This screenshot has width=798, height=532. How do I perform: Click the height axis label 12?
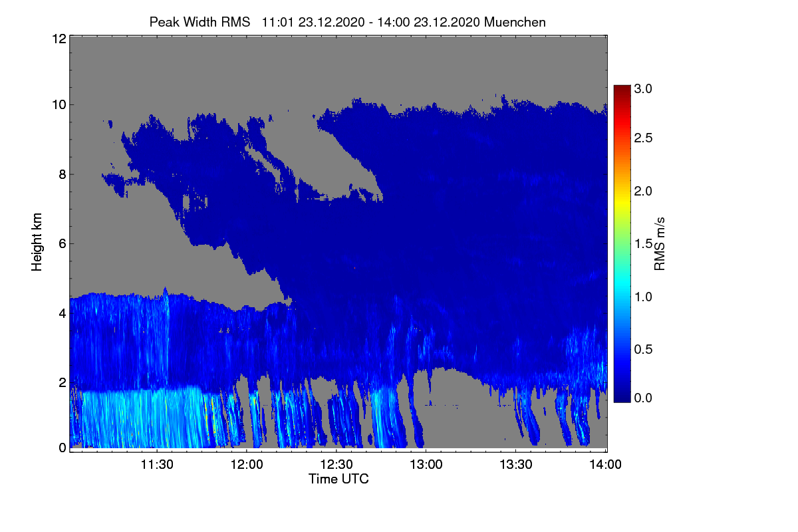tap(58, 39)
